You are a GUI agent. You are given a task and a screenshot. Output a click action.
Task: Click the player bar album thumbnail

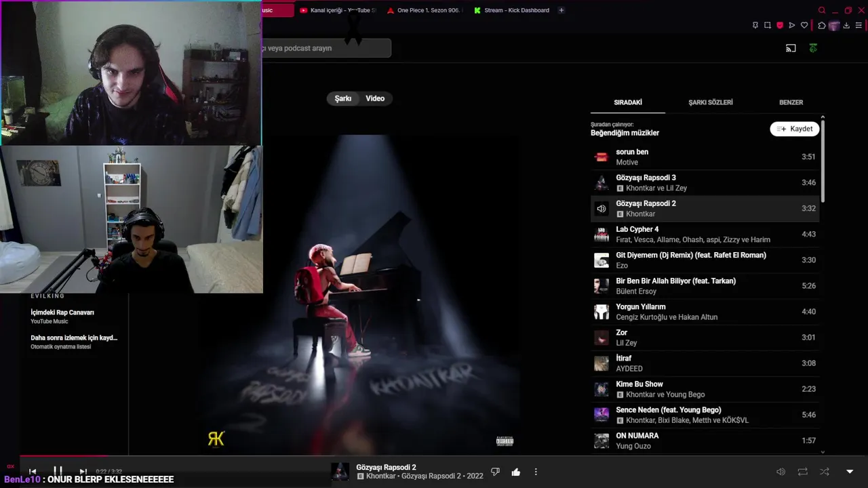pyautogui.click(x=340, y=472)
